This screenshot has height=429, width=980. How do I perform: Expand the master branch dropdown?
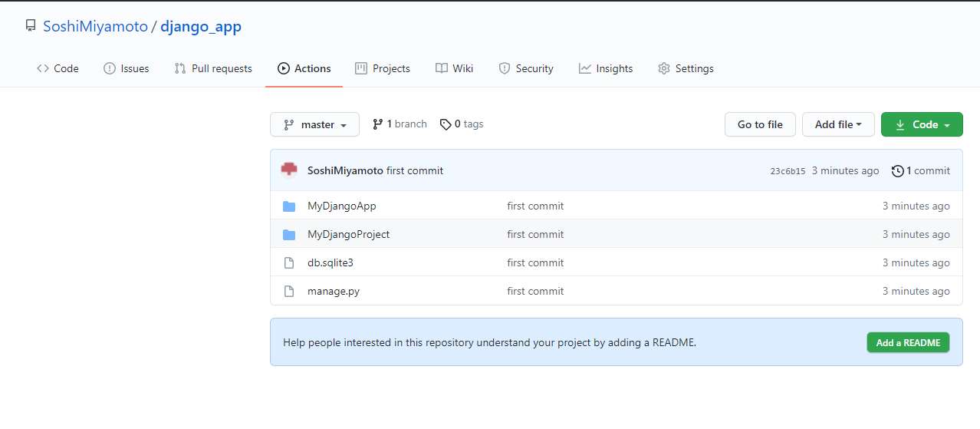tap(314, 124)
